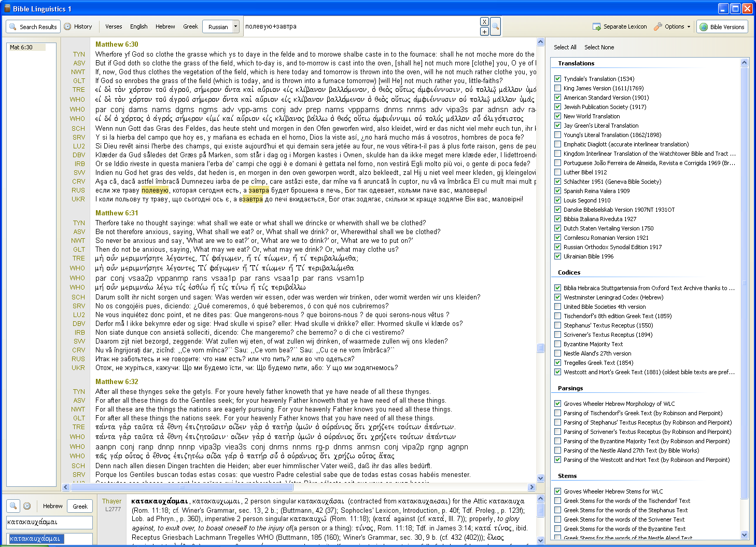Viewport: 756px width, 547px height.
Task: Click the lexicon search magnifier icon
Action: click(x=13, y=506)
